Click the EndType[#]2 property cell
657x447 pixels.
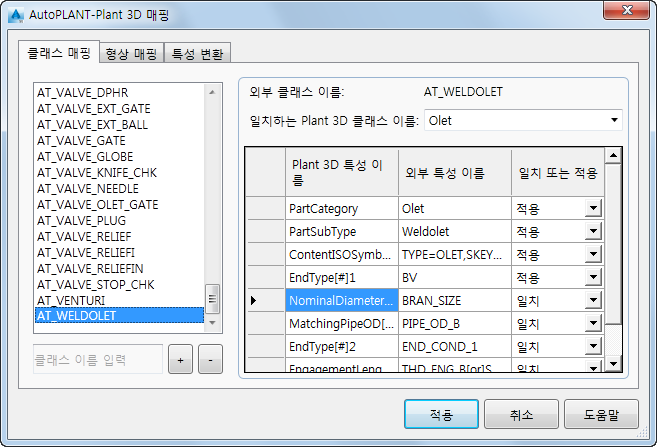pyautogui.click(x=342, y=346)
